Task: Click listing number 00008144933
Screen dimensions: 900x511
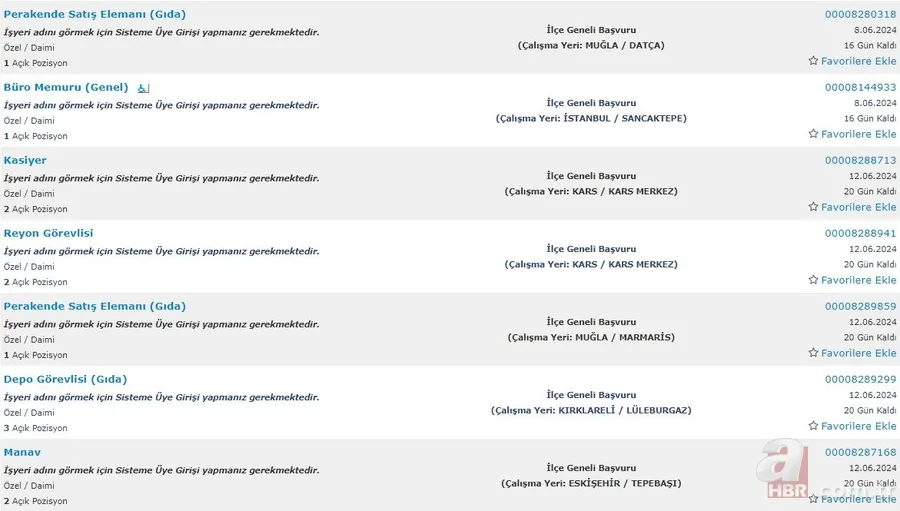Action: (x=860, y=87)
